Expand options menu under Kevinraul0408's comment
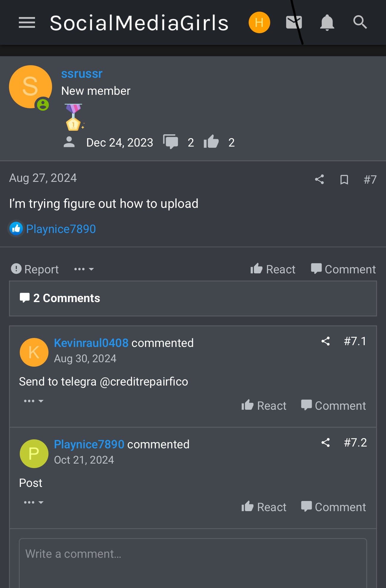Viewport: 386px width, 588px height. [x=34, y=401]
